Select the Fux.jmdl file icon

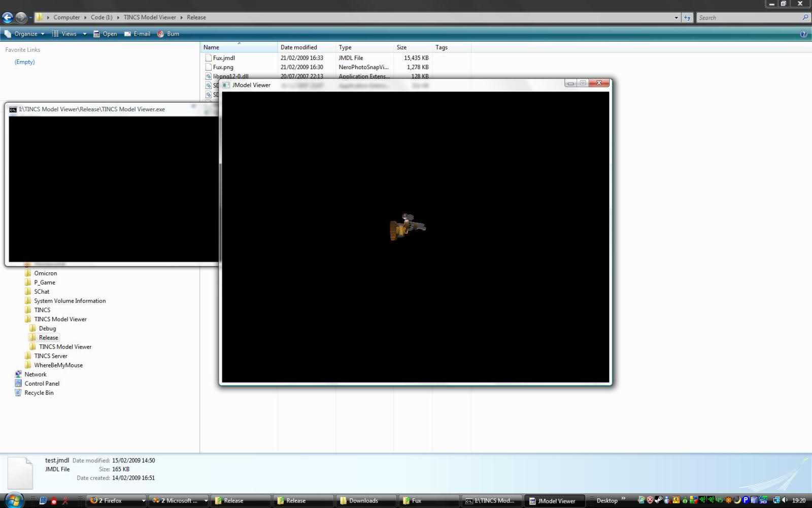(208, 58)
